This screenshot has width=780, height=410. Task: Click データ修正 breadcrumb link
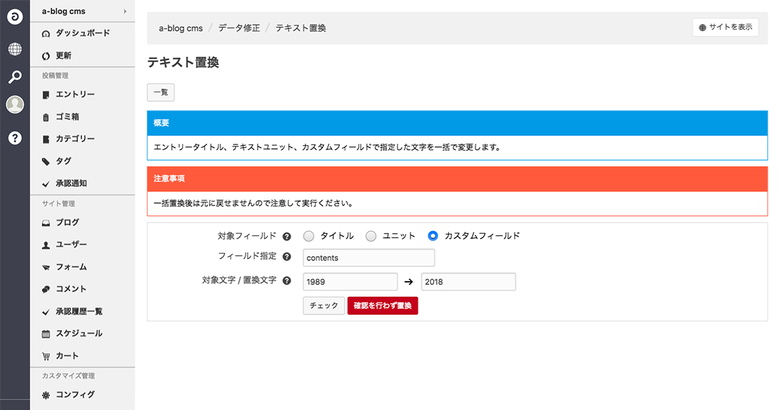click(239, 28)
